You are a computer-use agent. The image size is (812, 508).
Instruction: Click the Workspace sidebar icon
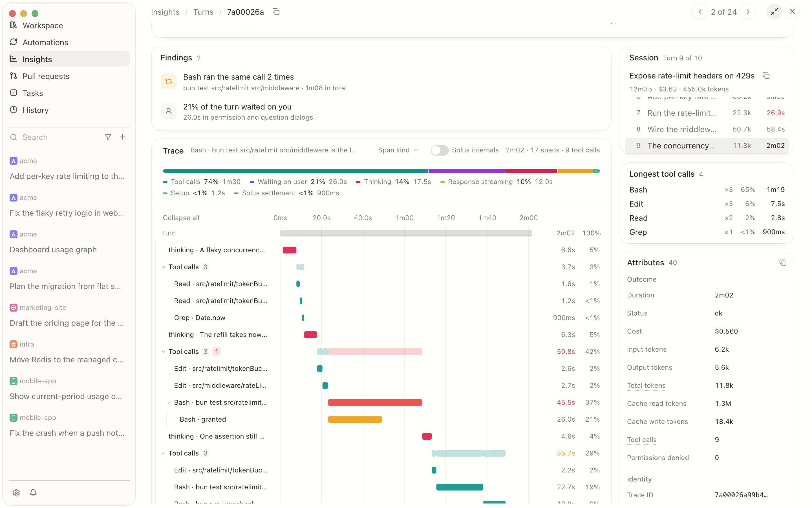point(14,25)
